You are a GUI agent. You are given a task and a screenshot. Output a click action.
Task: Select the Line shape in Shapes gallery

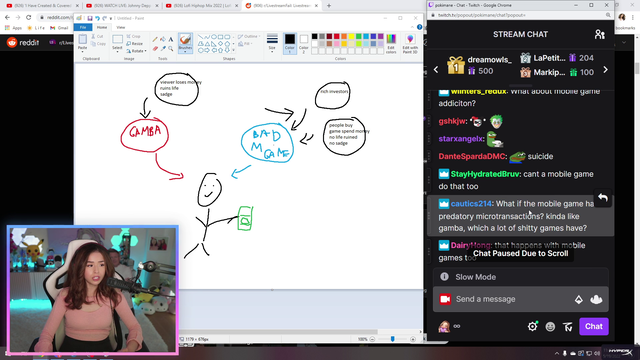point(200,37)
